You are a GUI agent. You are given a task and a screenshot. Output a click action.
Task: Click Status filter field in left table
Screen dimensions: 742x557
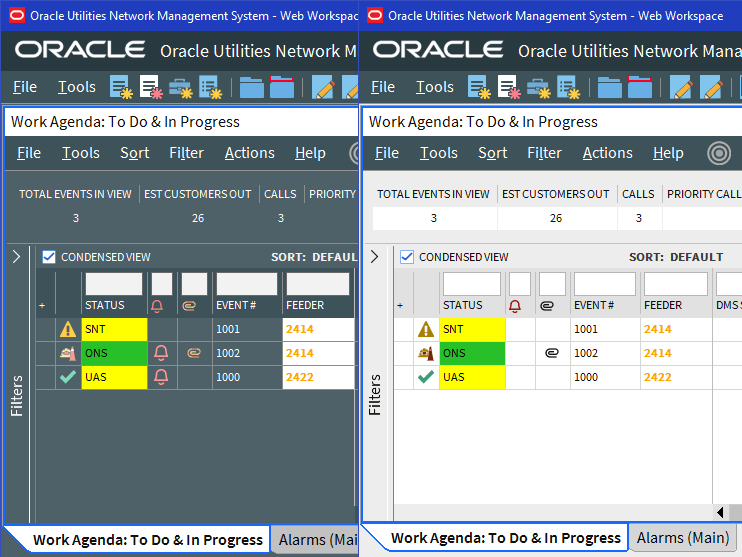[x=114, y=284]
